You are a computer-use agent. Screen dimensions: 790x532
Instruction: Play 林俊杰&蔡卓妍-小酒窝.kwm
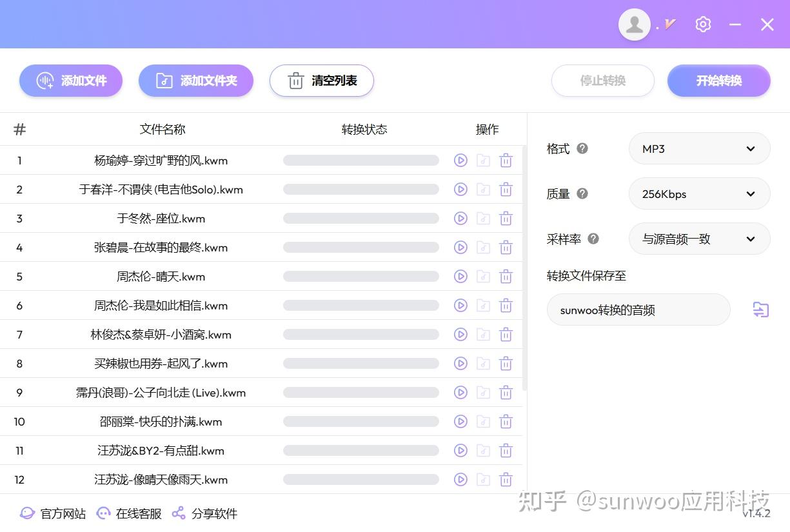(x=460, y=334)
